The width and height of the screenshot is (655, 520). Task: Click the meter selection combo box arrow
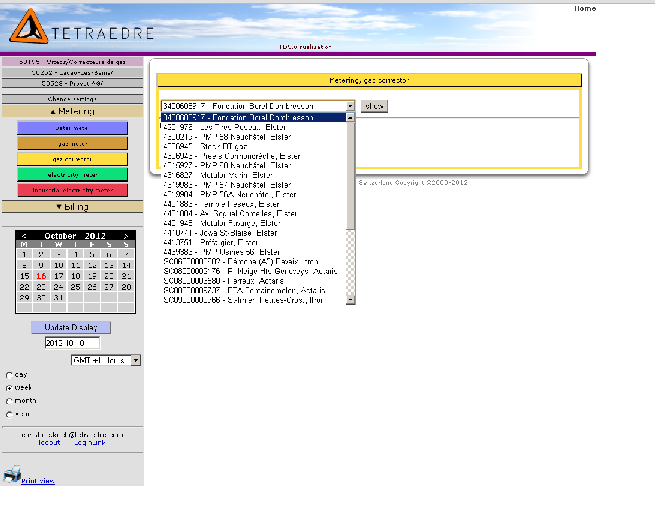[350, 105]
